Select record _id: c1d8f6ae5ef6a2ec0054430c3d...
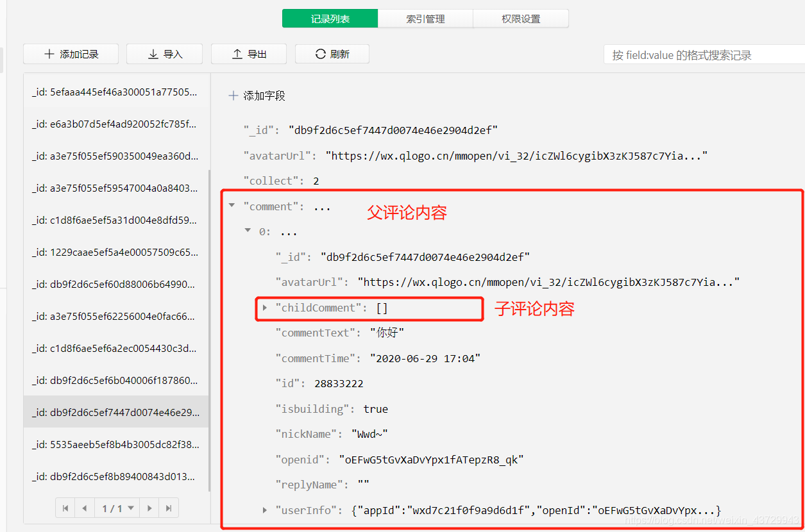 [115, 349]
